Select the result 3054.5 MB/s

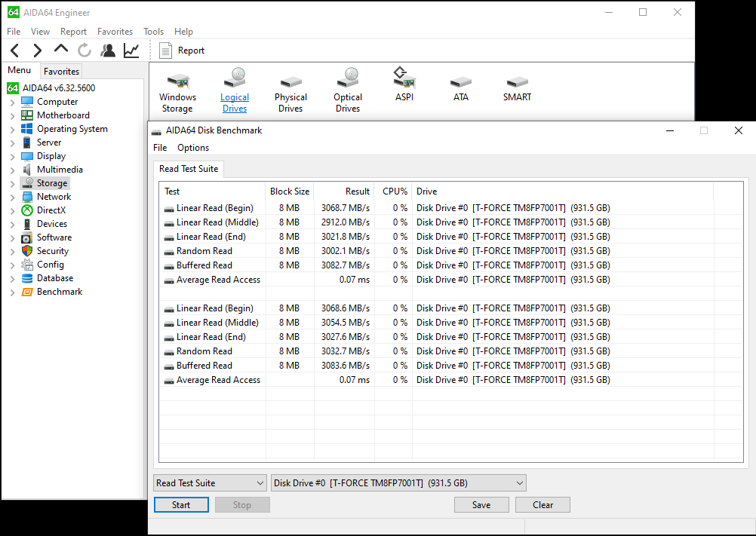[346, 323]
